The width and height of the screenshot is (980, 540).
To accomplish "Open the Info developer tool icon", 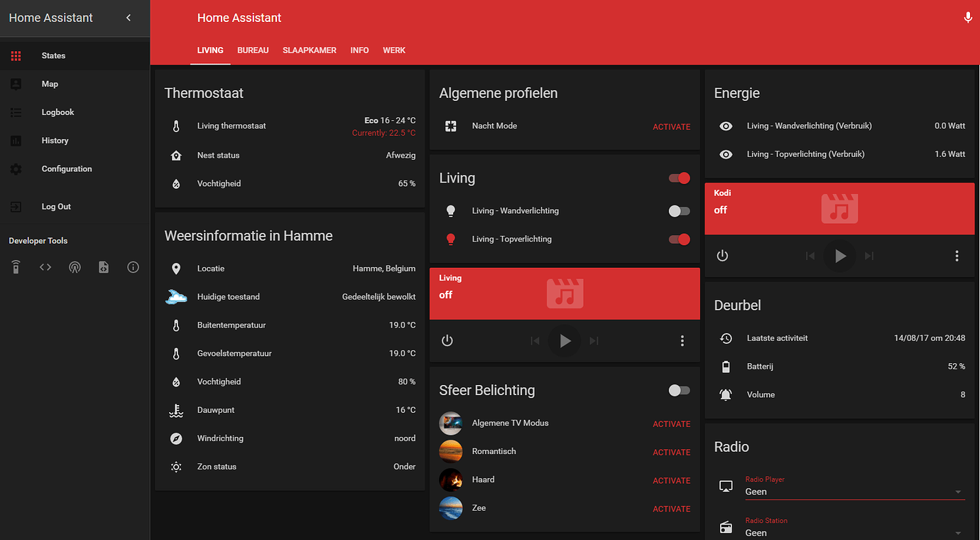I will [133, 267].
